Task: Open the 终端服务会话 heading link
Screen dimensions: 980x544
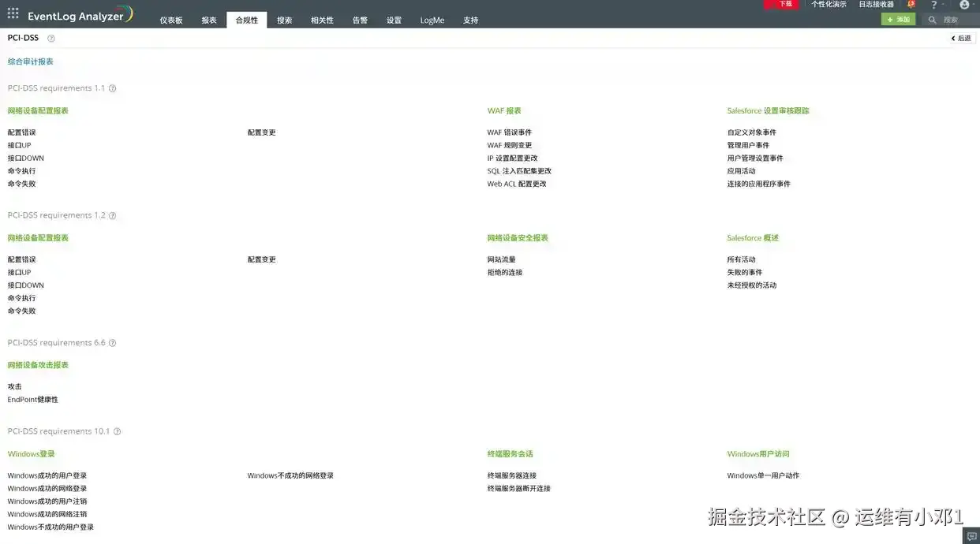Action: tap(511, 454)
